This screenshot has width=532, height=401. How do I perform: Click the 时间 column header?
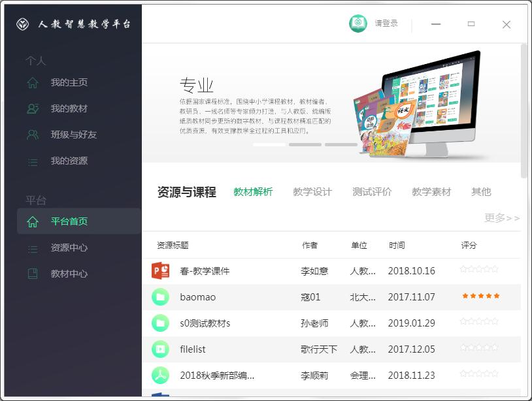tap(397, 245)
